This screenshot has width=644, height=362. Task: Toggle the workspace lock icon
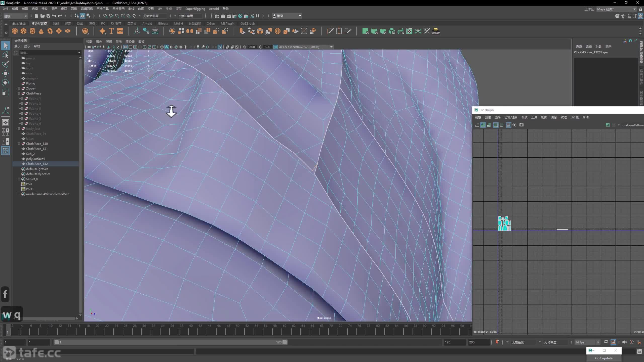click(640, 9)
